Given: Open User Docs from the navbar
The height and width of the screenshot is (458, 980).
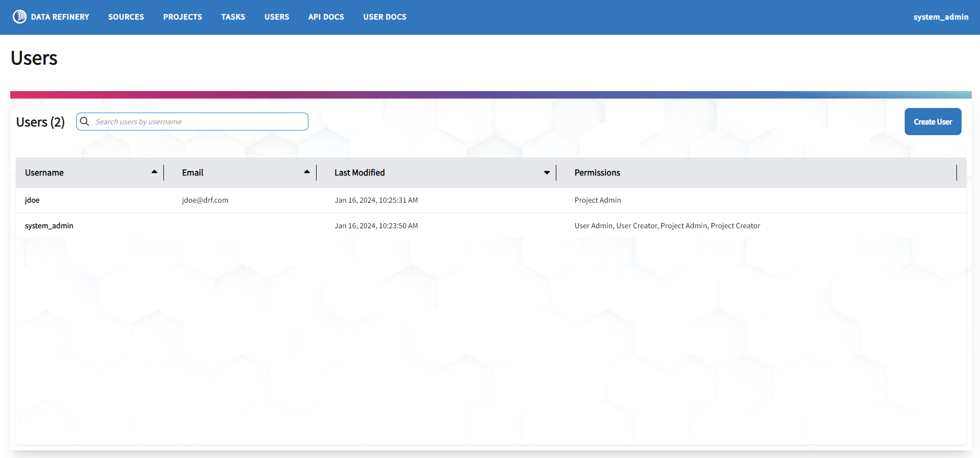Looking at the screenshot, I should tap(385, 17).
